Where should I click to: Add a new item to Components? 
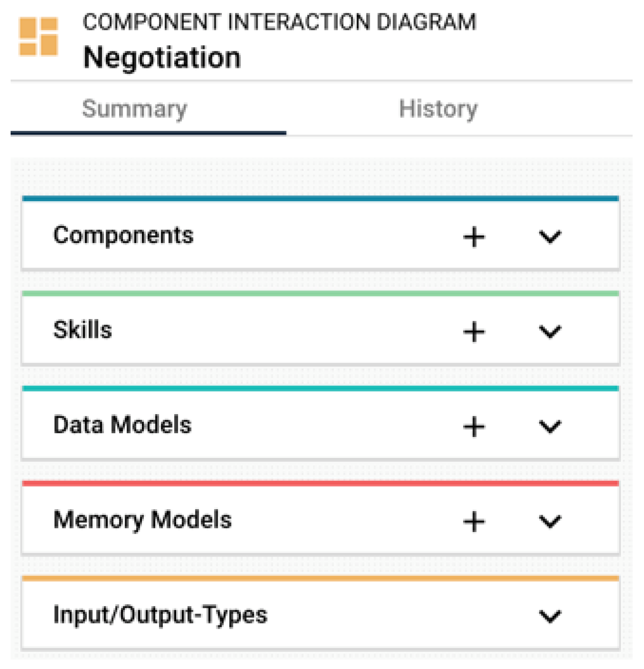tap(474, 237)
